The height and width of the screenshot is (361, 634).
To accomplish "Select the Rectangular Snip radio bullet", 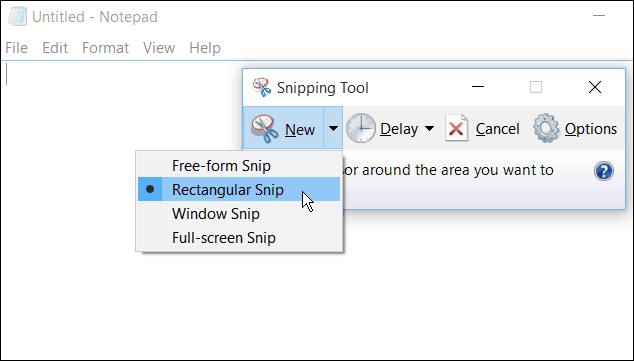I will coord(150,189).
